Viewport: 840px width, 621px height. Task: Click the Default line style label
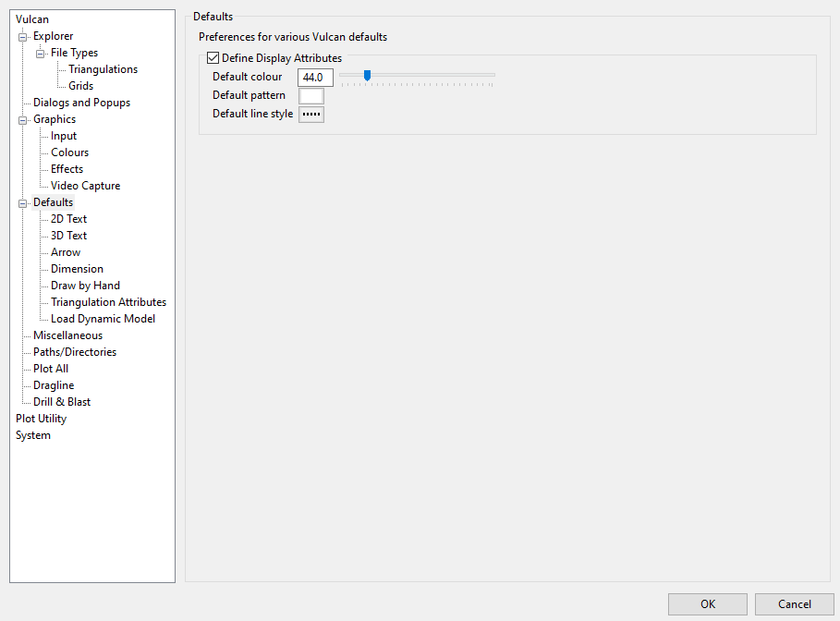(252, 114)
